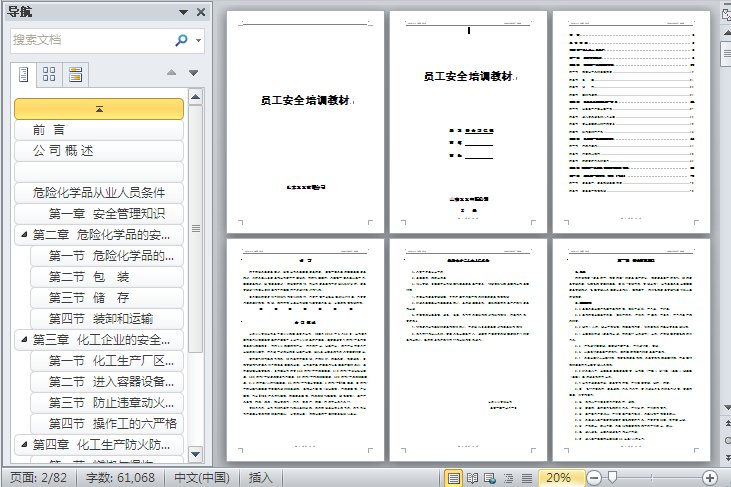Image resolution: width=731 pixels, height=487 pixels.
Task: Open search options dropdown arrow
Action: [x=199, y=41]
